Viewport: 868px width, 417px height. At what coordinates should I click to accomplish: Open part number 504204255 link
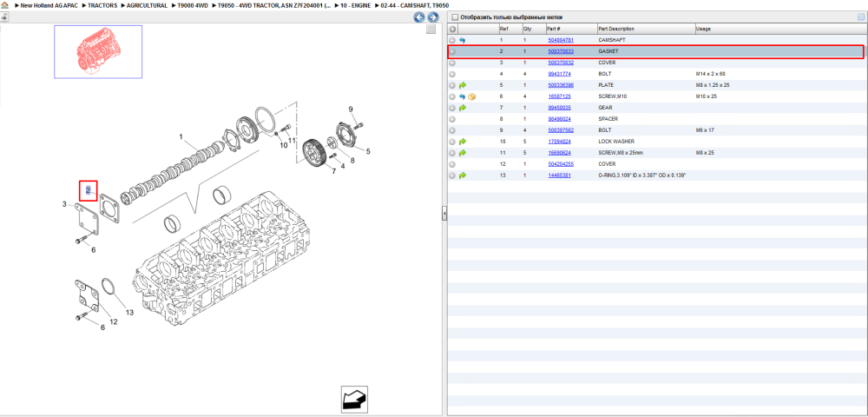click(x=560, y=164)
